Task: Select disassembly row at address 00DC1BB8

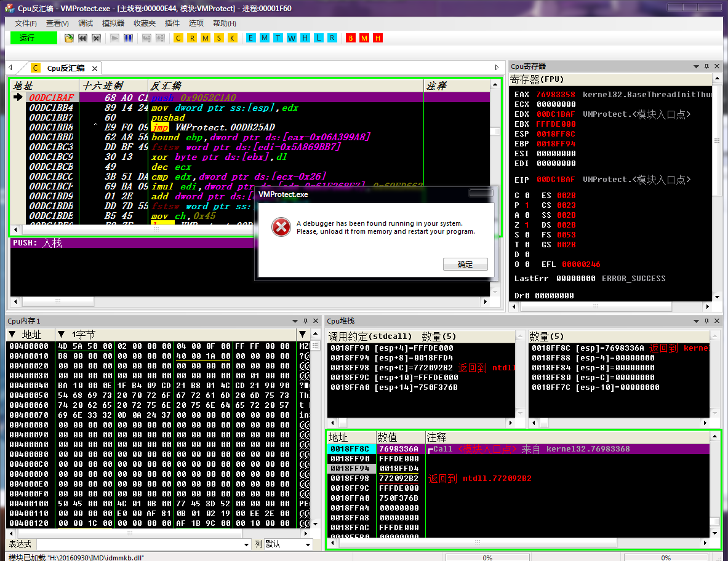Action: coord(250,127)
